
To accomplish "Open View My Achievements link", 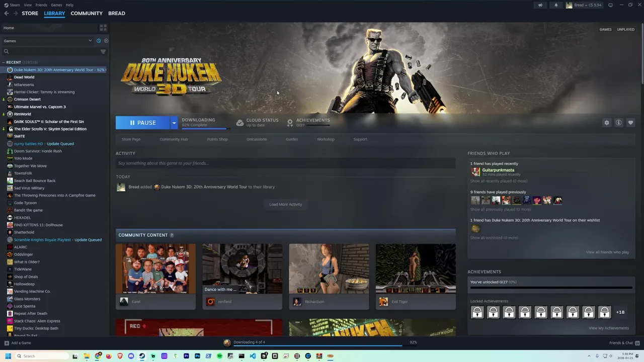I will tap(609, 328).
